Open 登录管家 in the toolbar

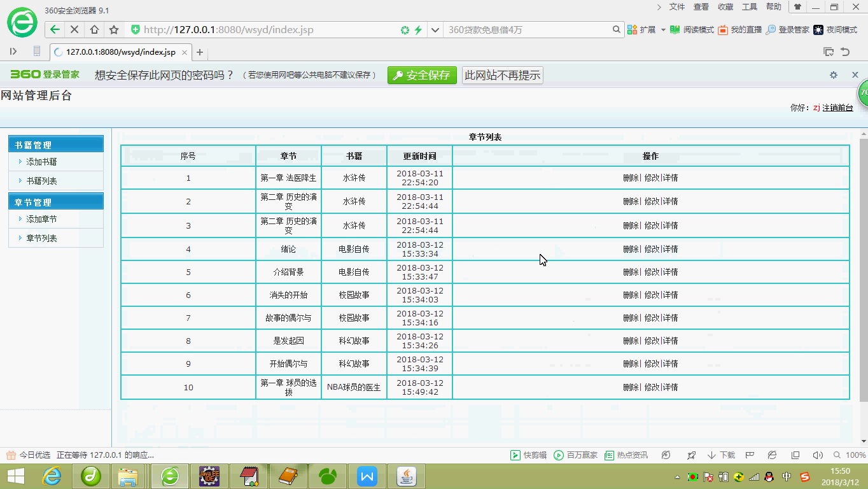[787, 30]
